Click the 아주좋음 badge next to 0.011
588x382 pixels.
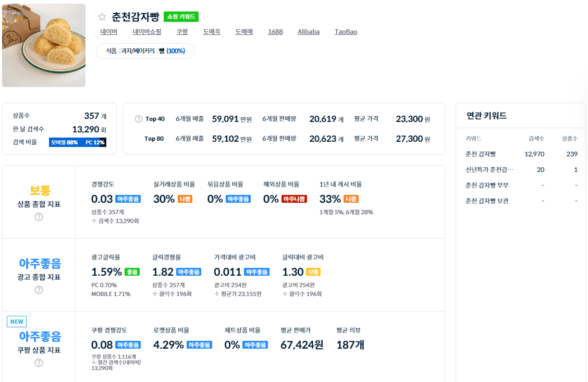pos(256,272)
